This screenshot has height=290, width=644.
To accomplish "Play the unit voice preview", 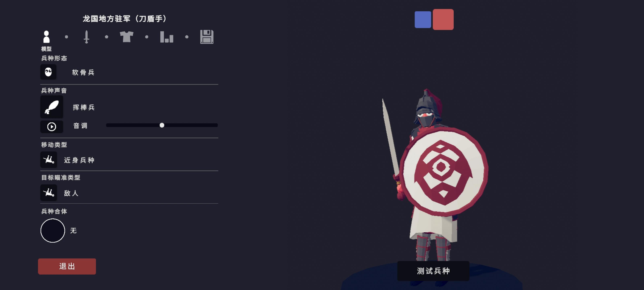I will click(x=52, y=127).
